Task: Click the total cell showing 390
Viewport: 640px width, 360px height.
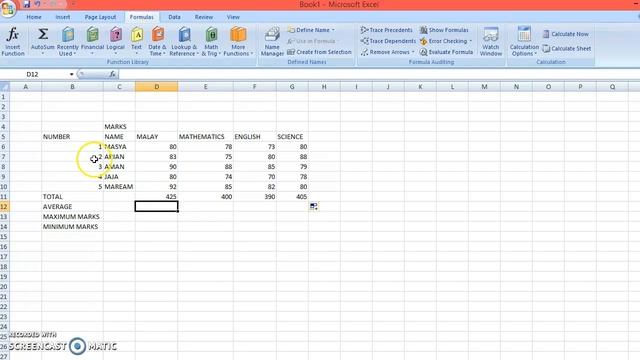Action: [x=255, y=196]
